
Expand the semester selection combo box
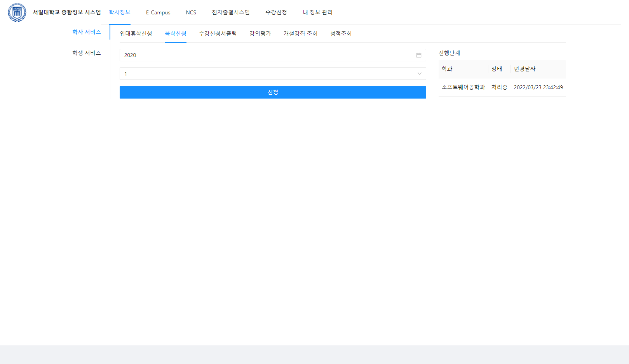point(273,74)
